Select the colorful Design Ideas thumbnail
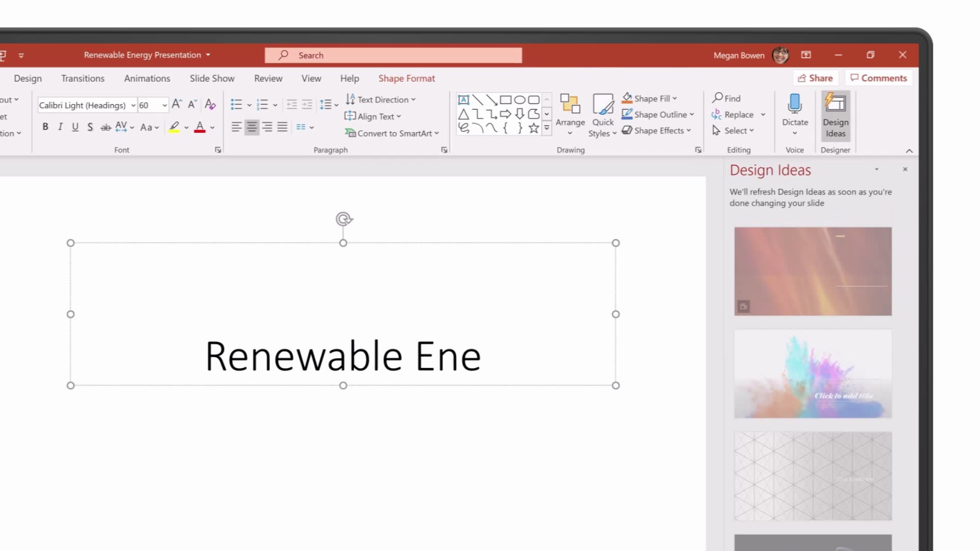The height and width of the screenshot is (551, 980). click(813, 373)
